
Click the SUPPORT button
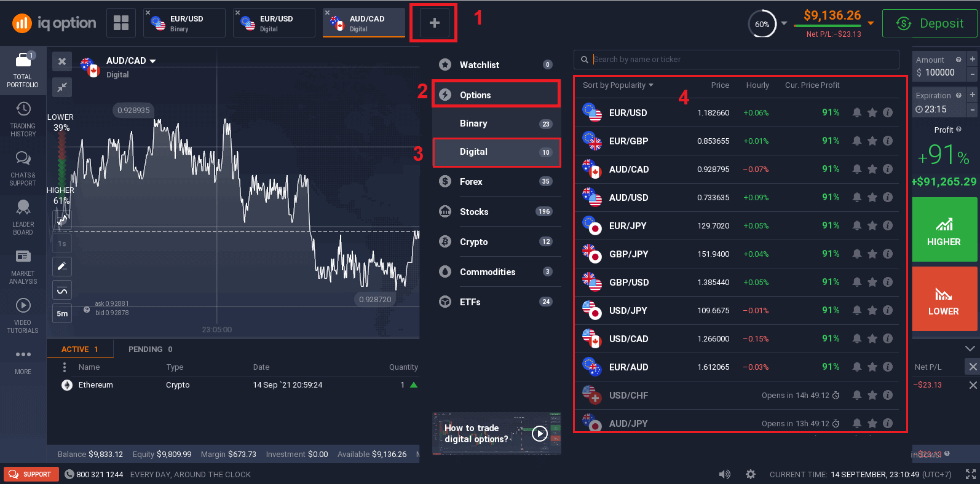[x=31, y=474]
